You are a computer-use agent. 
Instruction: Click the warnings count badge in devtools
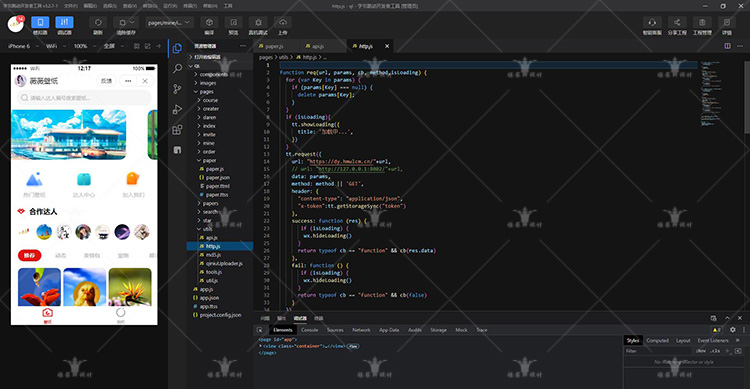click(717, 330)
